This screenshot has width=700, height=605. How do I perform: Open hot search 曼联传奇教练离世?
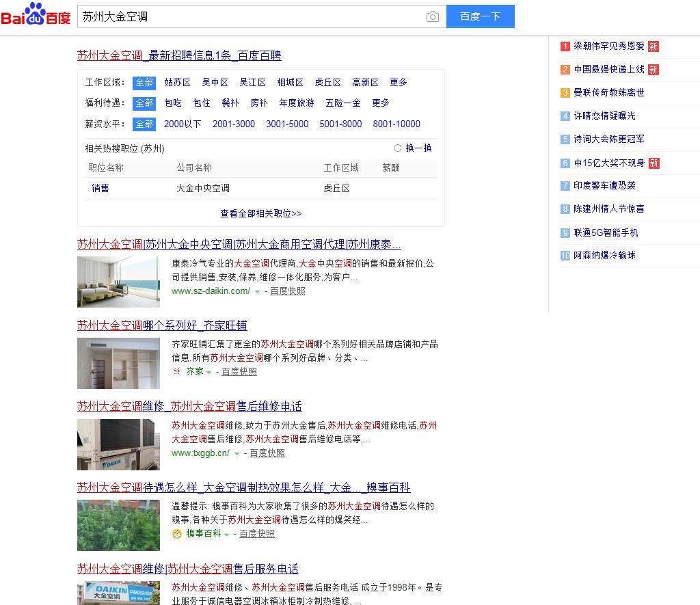click(x=609, y=92)
